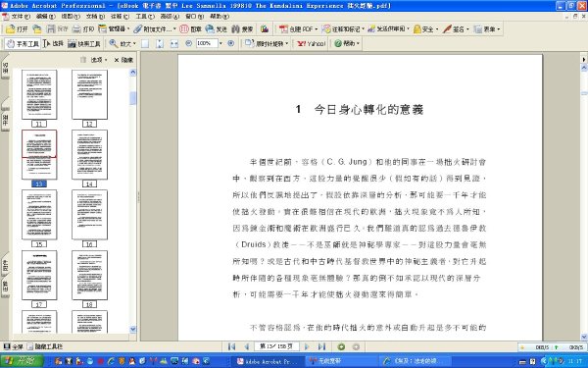Viewport: 588px width, 368px height.
Task: Click the thumbnail panel scroll down arrow
Action: click(x=132, y=330)
